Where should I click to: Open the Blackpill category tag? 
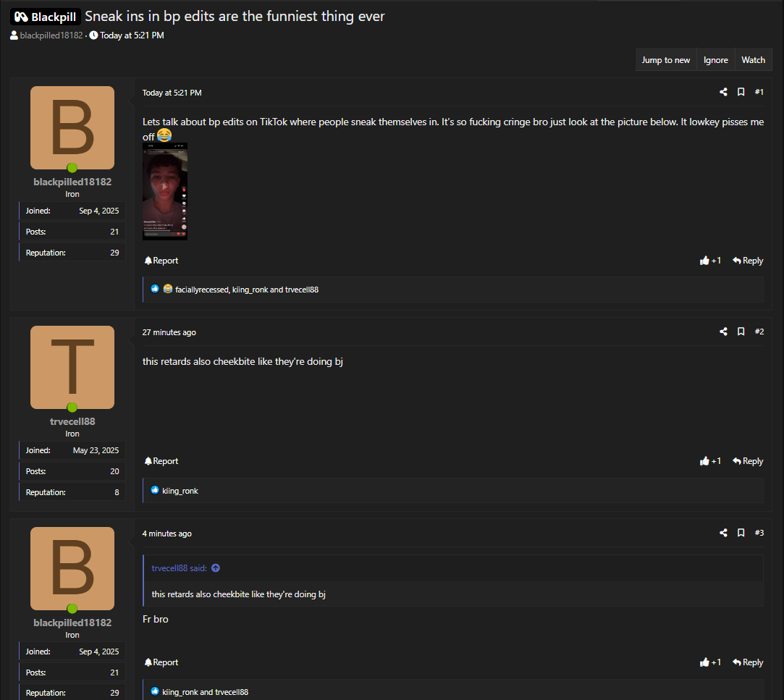[45, 17]
